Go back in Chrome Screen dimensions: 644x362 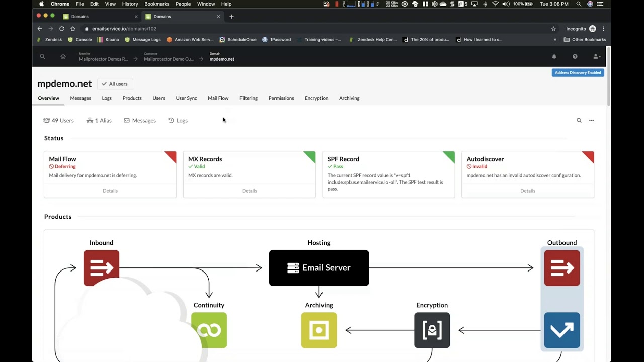pyautogui.click(x=40, y=29)
